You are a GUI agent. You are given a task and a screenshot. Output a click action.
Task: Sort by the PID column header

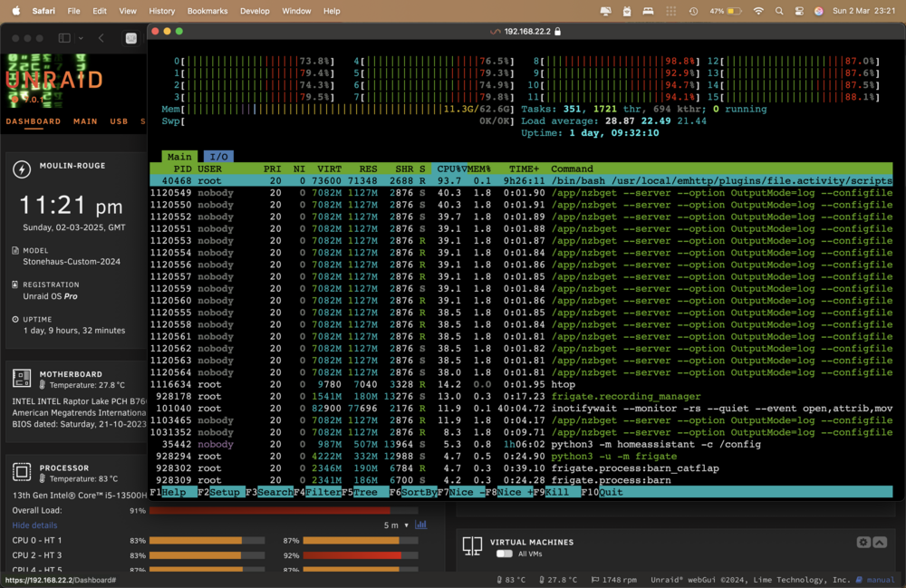pos(183,169)
